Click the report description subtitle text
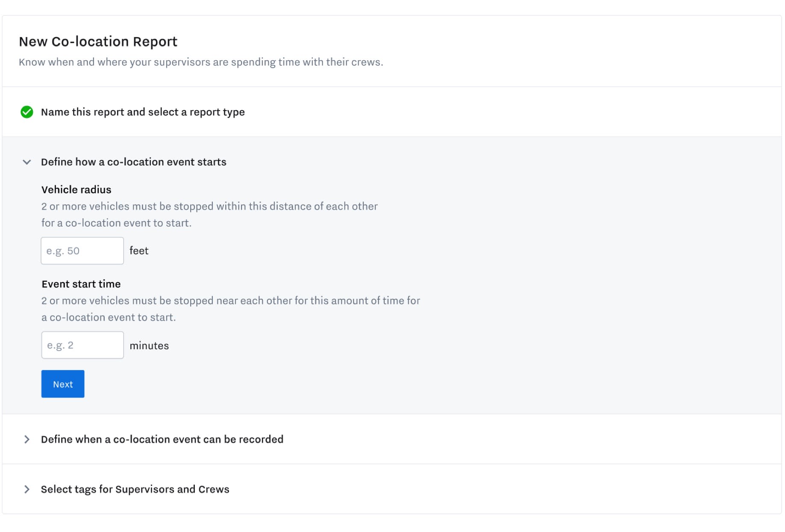Image resolution: width=785 pixels, height=532 pixels. [201, 61]
